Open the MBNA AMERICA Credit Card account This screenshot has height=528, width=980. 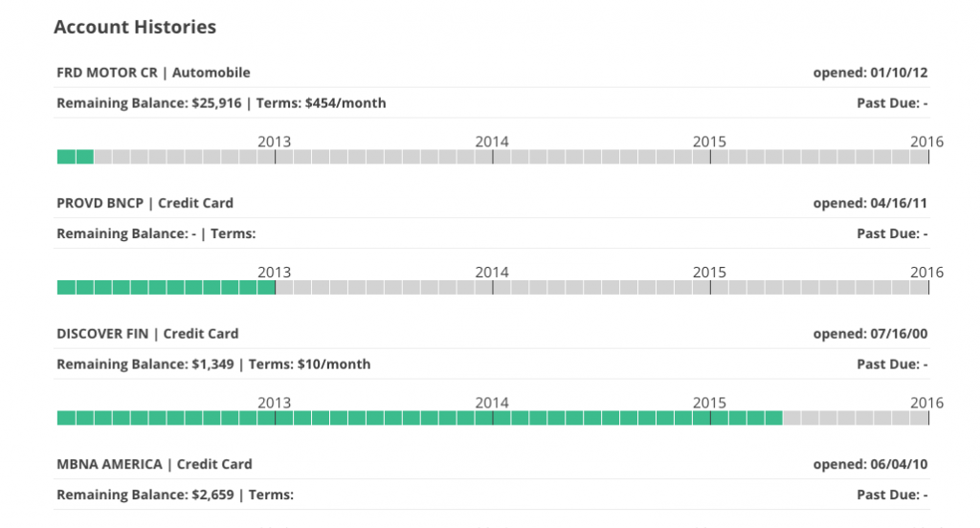pyautogui.click(x=154, y=464)
